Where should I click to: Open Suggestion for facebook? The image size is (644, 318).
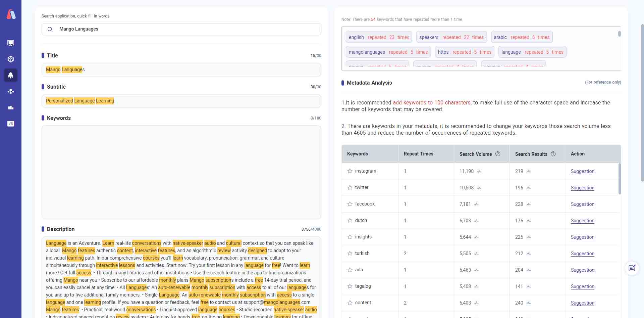click(582, 204)
